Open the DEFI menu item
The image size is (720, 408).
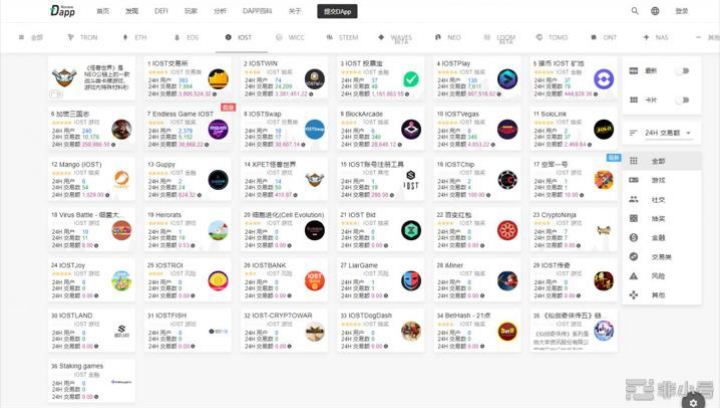coord(161,11)
